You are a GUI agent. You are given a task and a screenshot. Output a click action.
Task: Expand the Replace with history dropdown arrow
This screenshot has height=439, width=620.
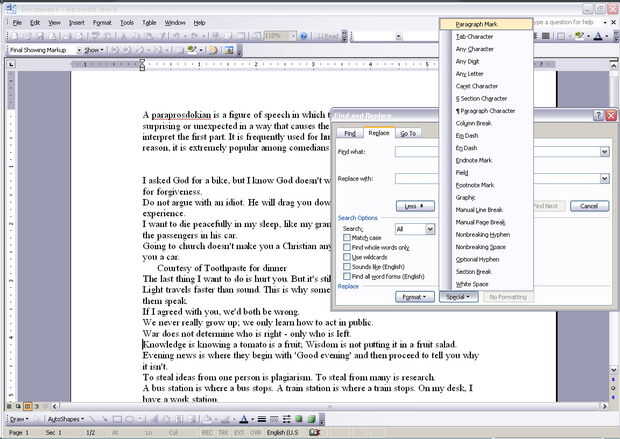[x=605, y=179]
